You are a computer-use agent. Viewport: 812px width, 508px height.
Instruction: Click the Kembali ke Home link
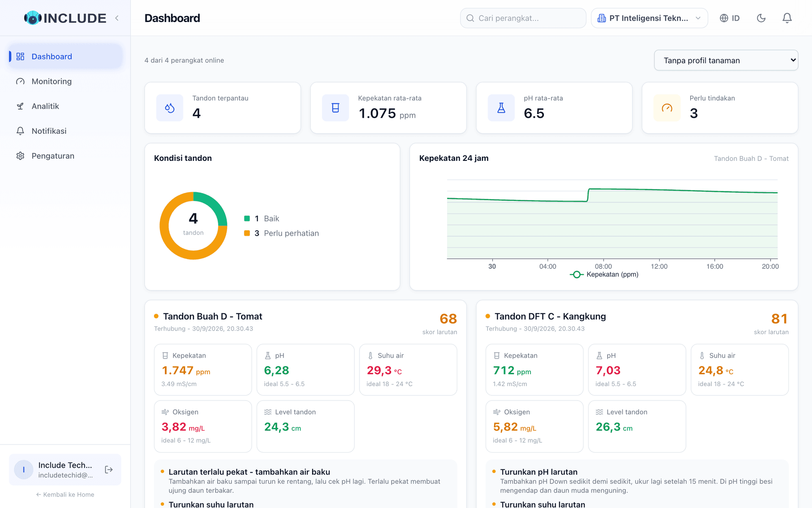65,494
